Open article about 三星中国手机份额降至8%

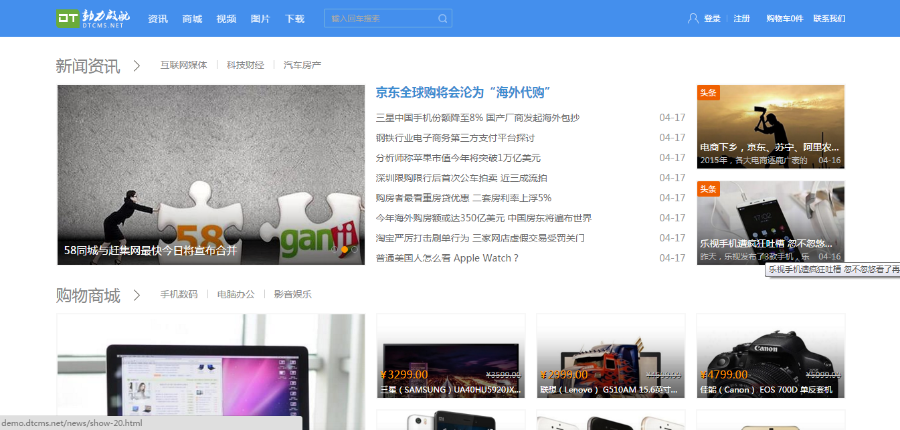478,118
